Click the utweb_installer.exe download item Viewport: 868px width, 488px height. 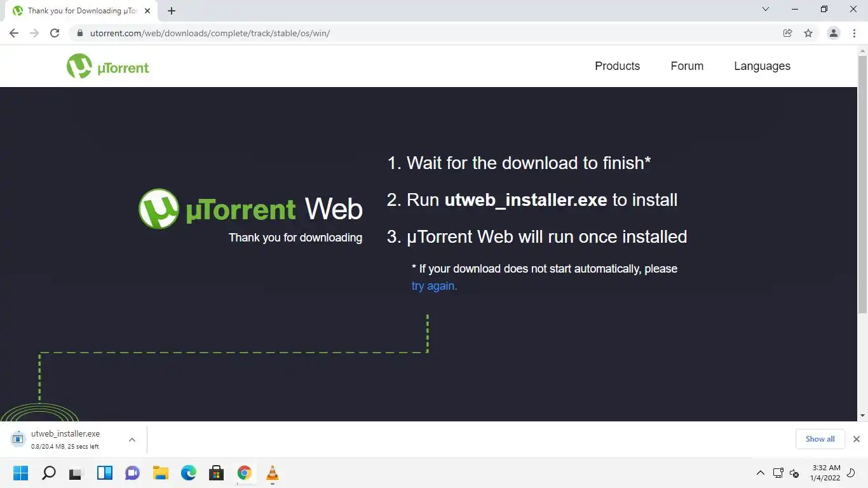pyautogui.click(x=65, y=440)
